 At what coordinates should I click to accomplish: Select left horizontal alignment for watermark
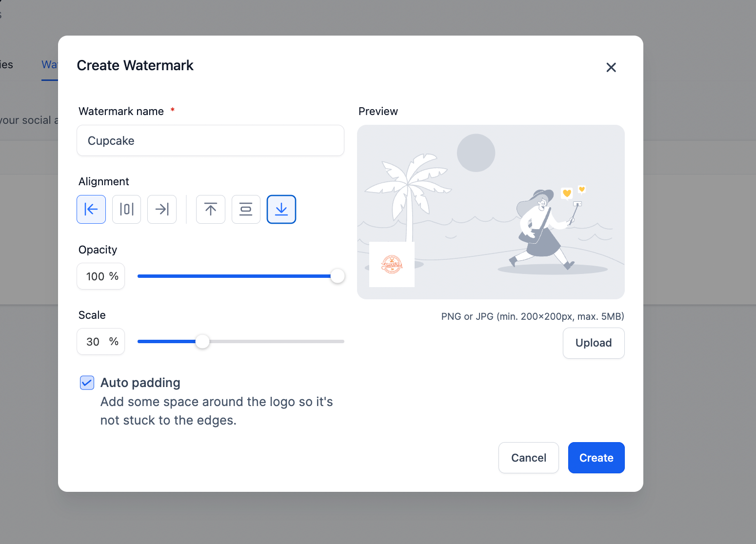(91, 209)
